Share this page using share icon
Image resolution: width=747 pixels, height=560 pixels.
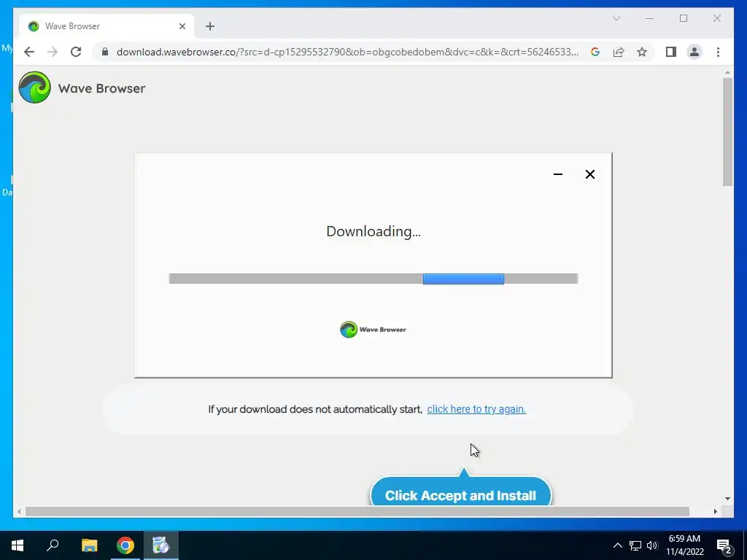619,52
